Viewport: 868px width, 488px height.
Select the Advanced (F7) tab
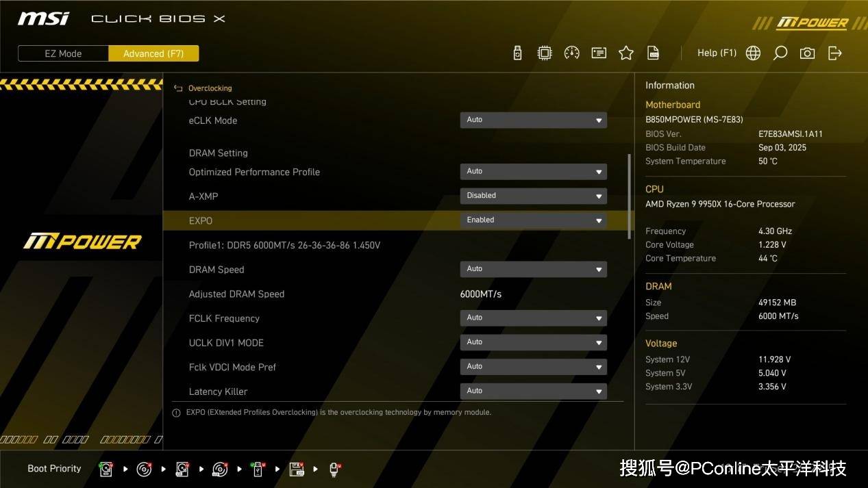[153, 53]
